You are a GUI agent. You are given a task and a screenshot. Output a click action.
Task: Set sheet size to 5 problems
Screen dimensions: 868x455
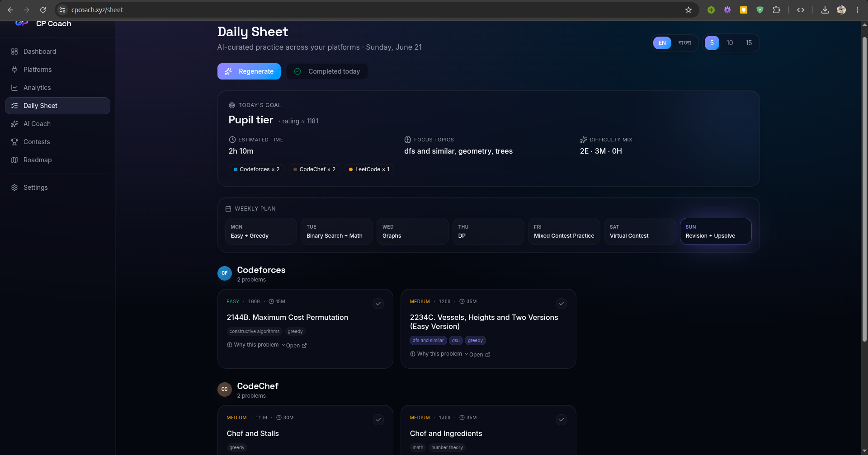click(x=712, y=43)
